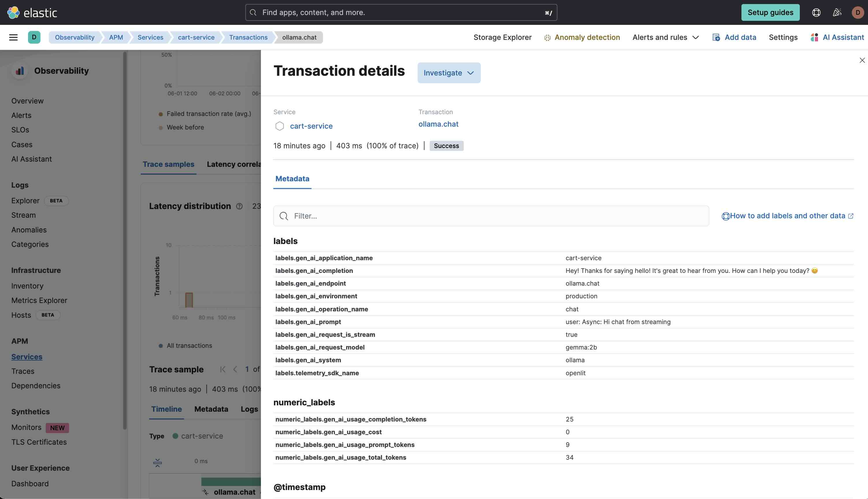This screenshot has width=868, height=499.
Task: Open the newsfeed celebration icon
Action: tap(837, 13)
